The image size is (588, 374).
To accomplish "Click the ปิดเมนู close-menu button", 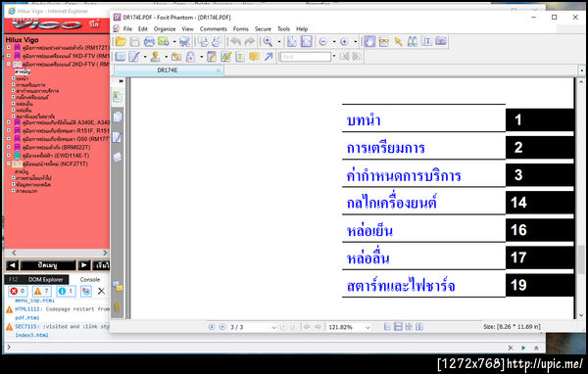I will coord(48,265).
